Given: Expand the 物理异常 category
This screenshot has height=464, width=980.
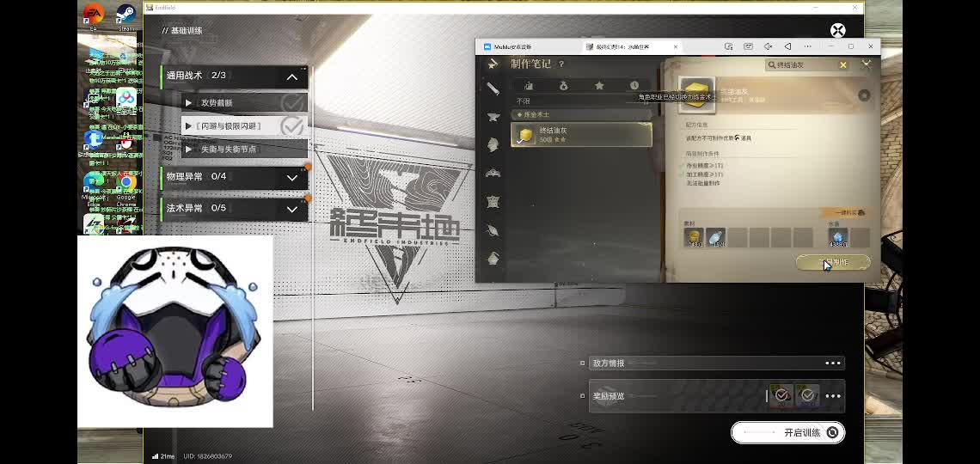Looking at the screenshot, I should click(291, 177).
